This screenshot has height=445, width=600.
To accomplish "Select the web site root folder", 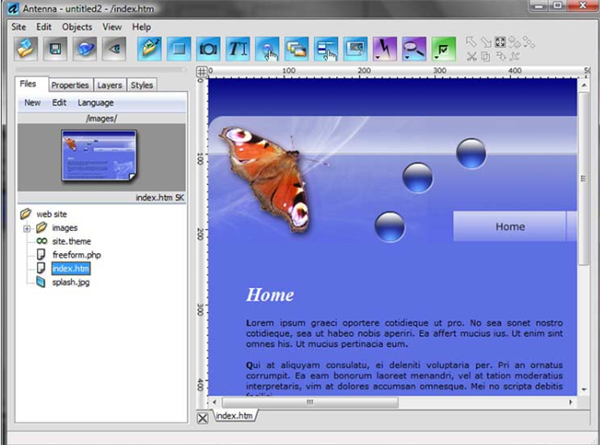I will 51,214.
